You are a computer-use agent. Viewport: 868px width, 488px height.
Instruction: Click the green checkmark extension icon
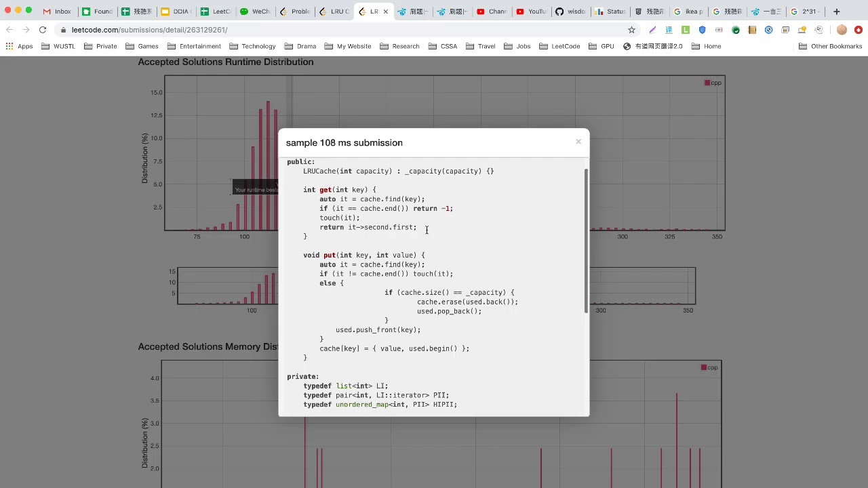736,30
